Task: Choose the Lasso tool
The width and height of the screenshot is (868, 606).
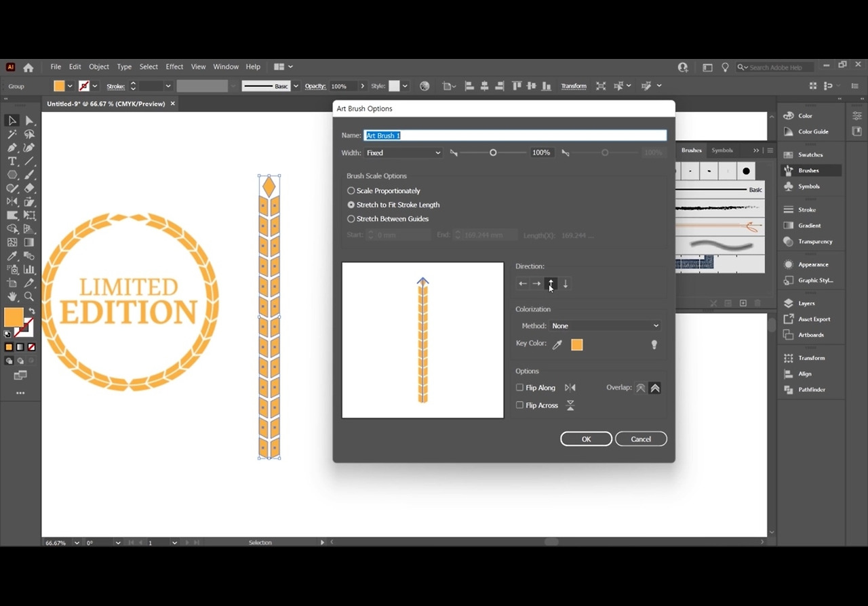Action: (29, 134)
